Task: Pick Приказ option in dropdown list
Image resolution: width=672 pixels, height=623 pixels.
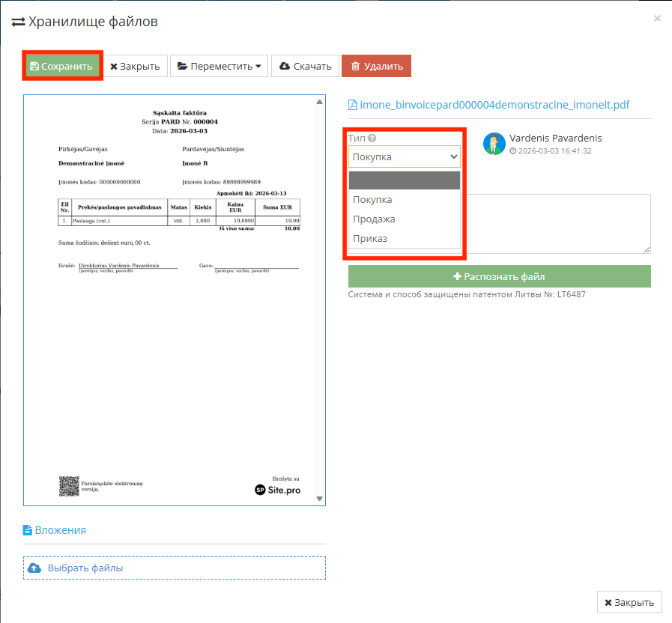Action: point(405,239)
